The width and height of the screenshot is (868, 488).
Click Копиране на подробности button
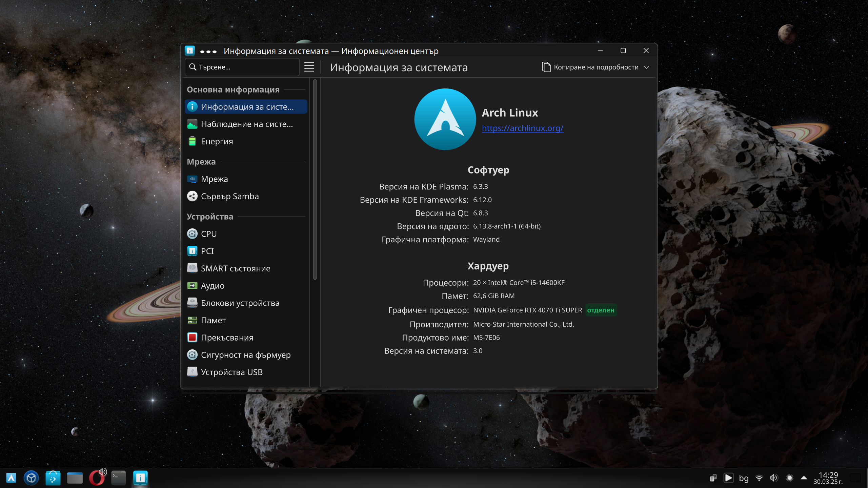(x=590, y=67)
